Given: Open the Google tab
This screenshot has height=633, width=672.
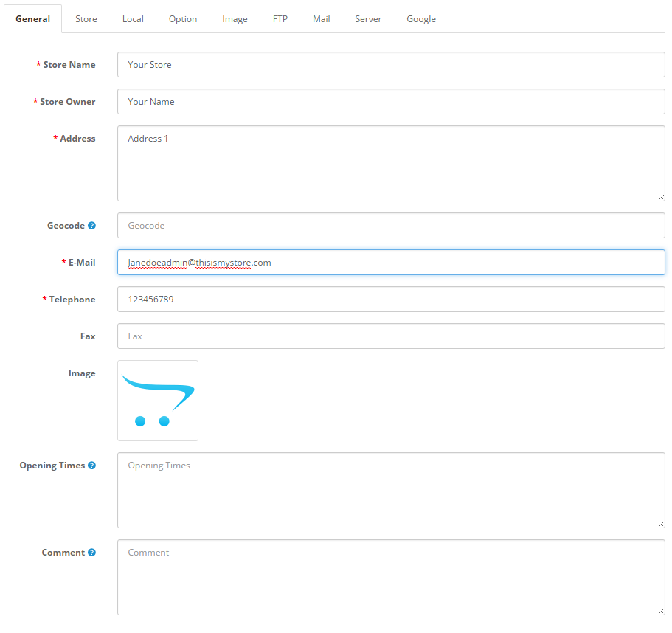Looking at the screenshot, I should [x=421, y=19].
